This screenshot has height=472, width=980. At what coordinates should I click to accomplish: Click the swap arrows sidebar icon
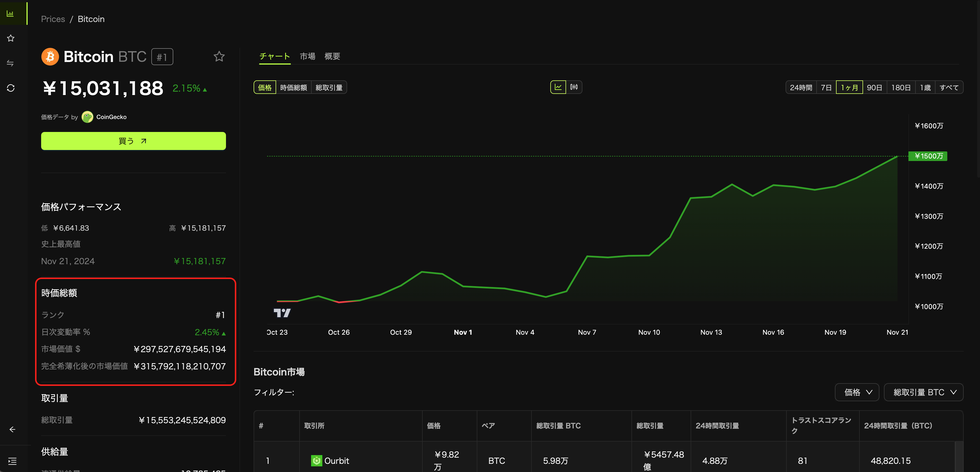pos(11,63)
